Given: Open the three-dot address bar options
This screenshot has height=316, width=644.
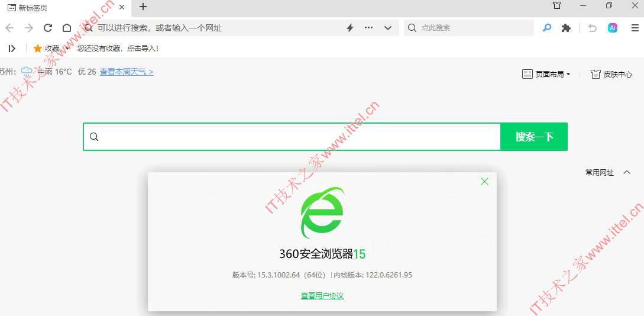Looking at the screenshot, I should click(x=369, y=28).
